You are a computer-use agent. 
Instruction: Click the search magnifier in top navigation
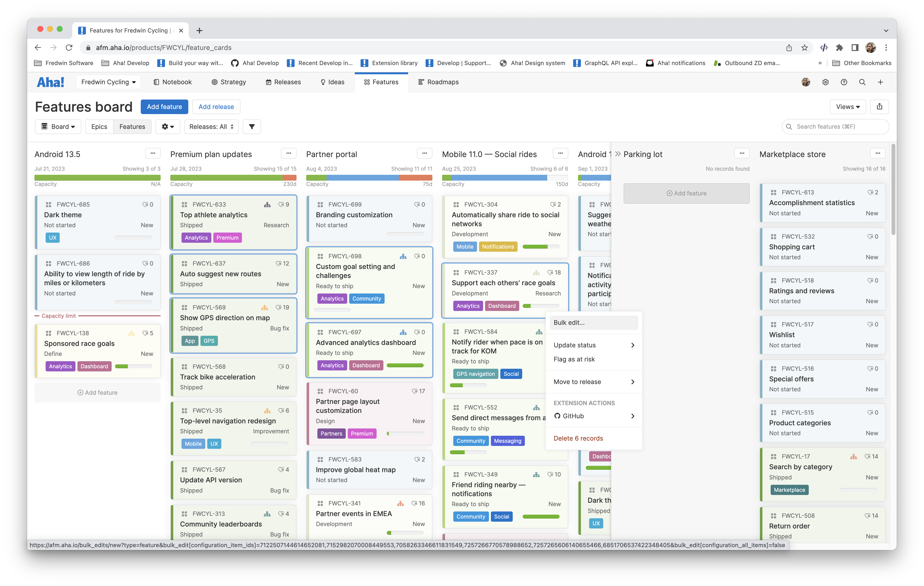(862, 82)
